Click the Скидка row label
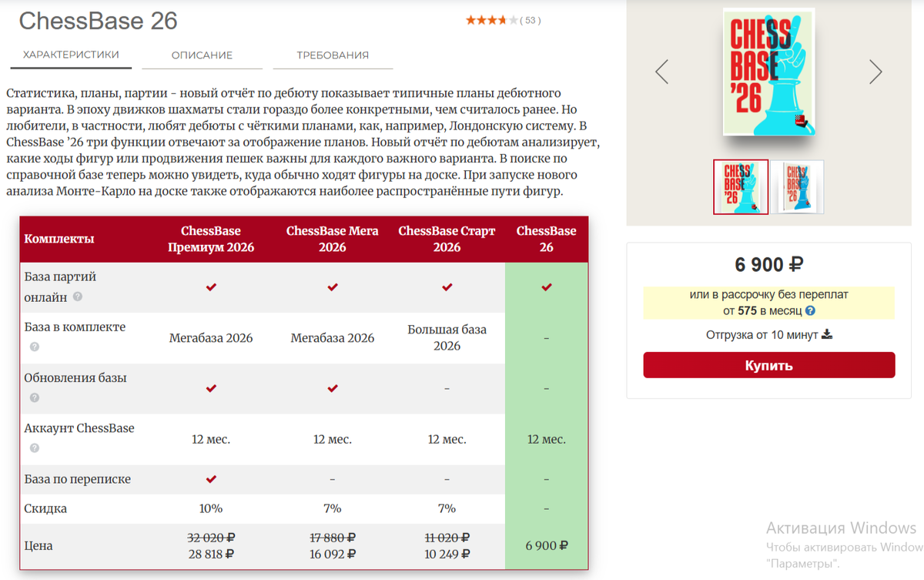Image resolution: width=924 pixels, height=580 pixels. [x=45, y=508]
